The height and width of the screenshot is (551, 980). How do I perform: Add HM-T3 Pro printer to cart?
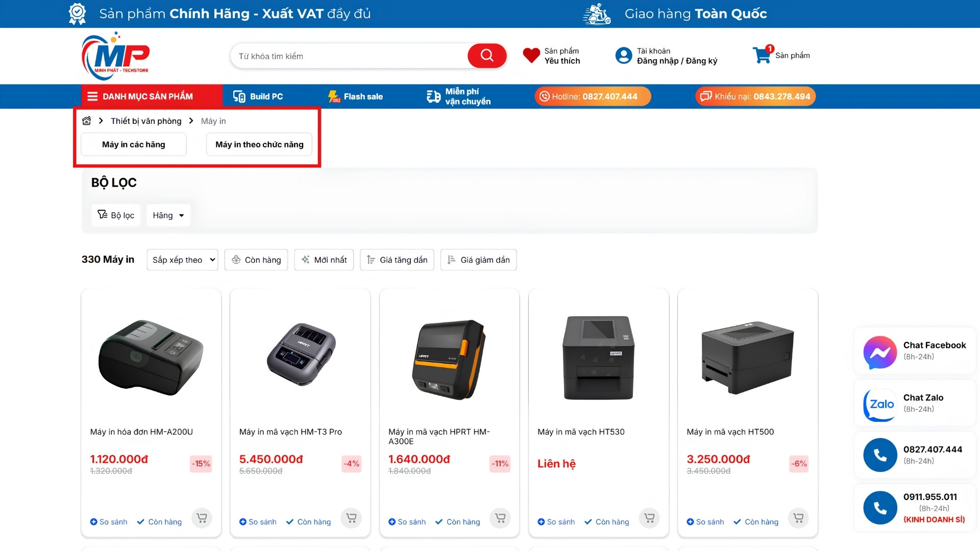point(351,518)
